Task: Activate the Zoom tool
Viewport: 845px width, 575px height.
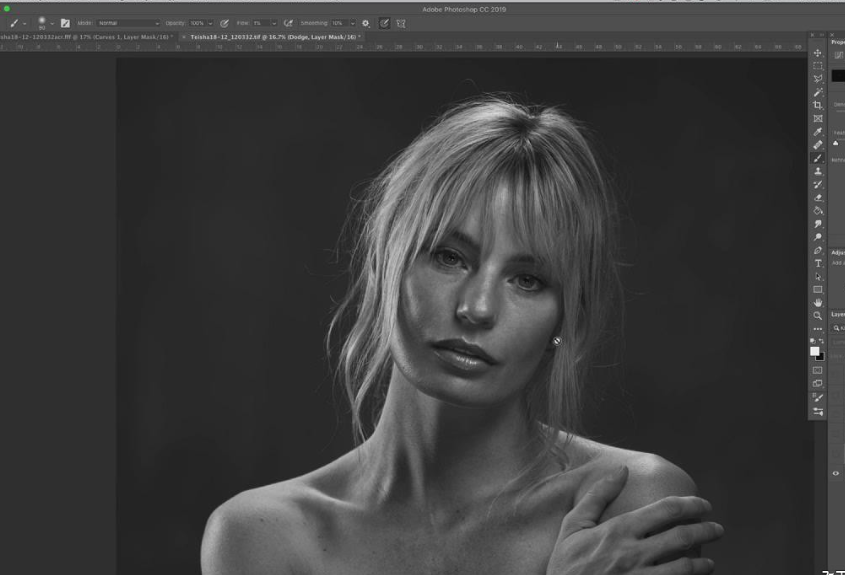Action: pyautogui.click(x=818, y=316)
